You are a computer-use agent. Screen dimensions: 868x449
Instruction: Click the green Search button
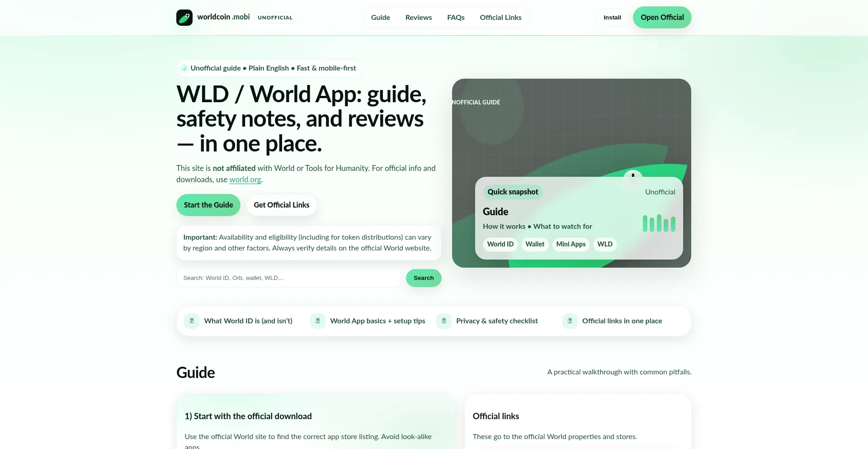coord(424,278)
